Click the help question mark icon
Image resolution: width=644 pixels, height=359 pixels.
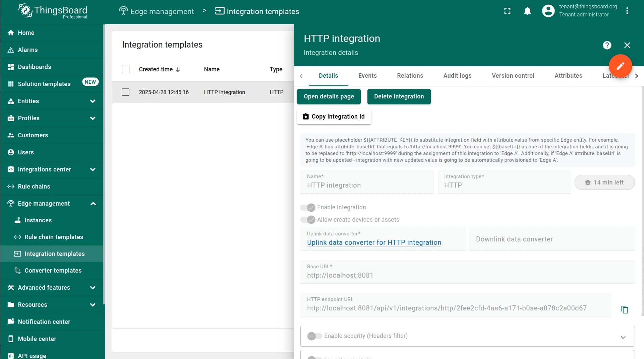point(607,45)
